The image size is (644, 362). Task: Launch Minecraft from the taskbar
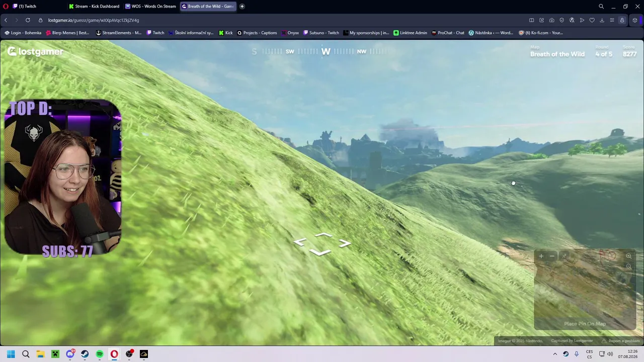tap(55, 354)
